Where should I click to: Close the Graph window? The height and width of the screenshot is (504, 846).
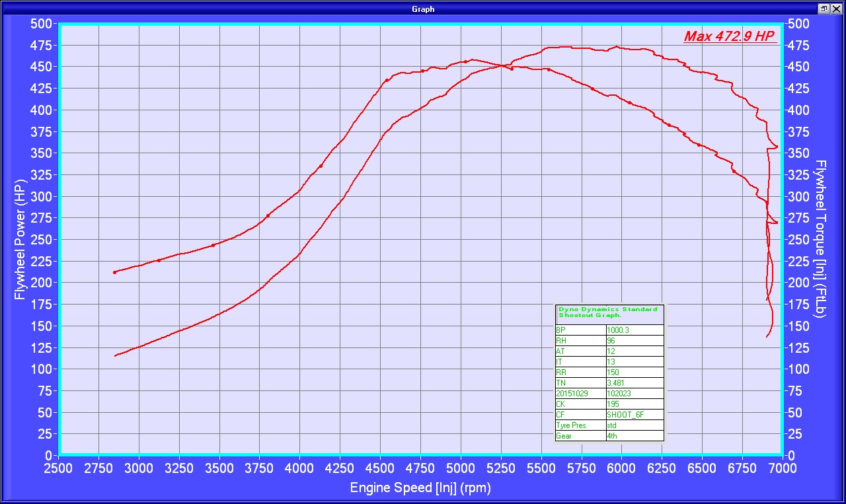coord(836,9)
